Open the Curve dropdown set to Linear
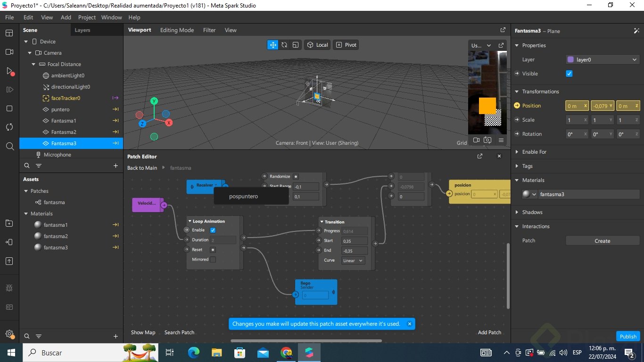644x362 pixels. (x=353, y=260)
